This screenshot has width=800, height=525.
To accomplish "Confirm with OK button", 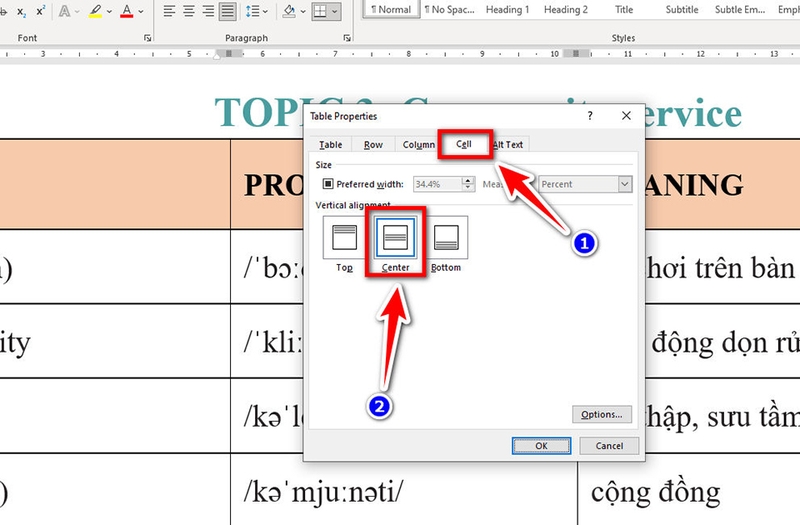I will pyautogui.click(x=541, y=445).
